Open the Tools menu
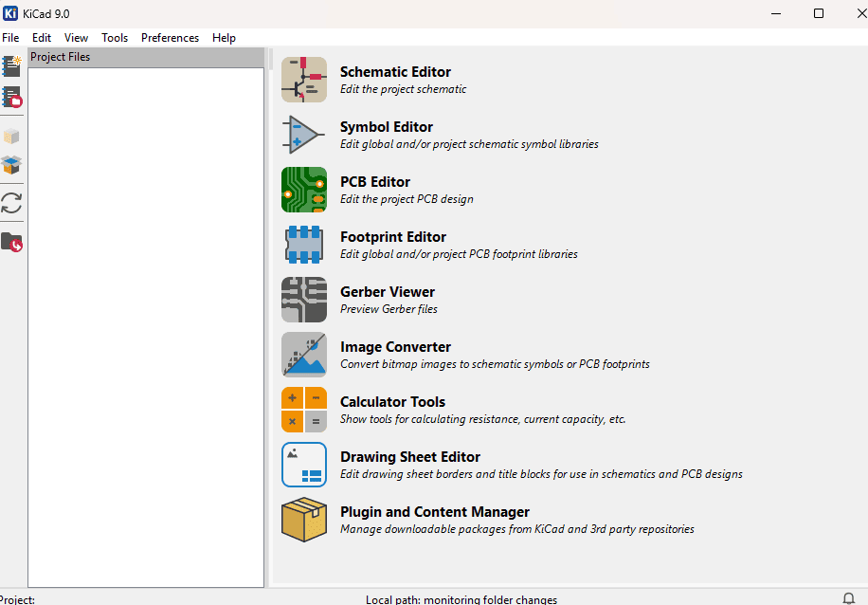868x605 pixels. pos(115,38)
